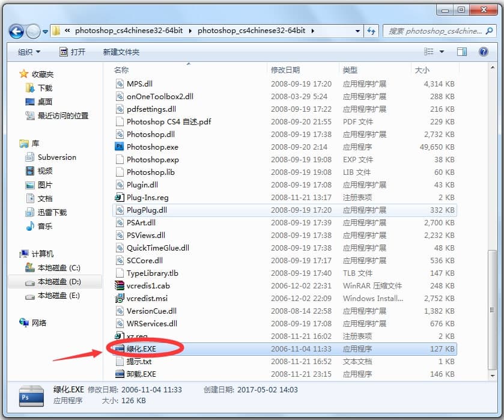Click 打开 on the command bar
The width and height of the screenshot is (504, 420).
tap(74, 51)
